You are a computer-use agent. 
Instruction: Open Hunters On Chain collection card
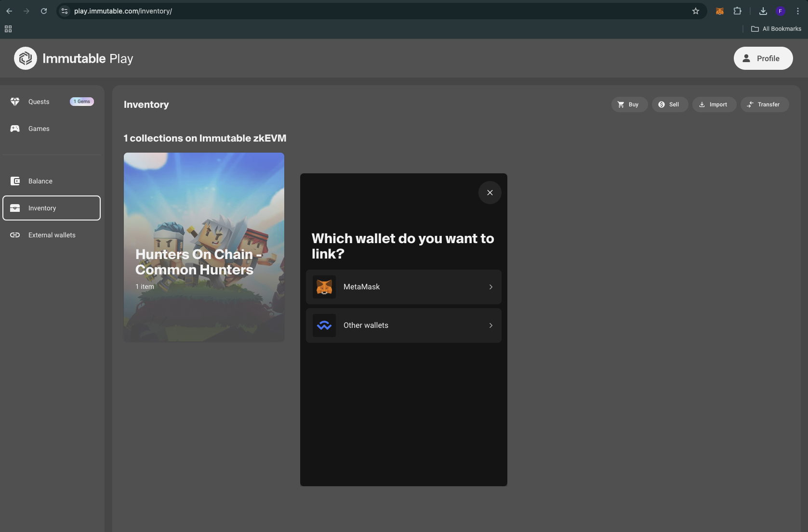[x=204, y=247]
